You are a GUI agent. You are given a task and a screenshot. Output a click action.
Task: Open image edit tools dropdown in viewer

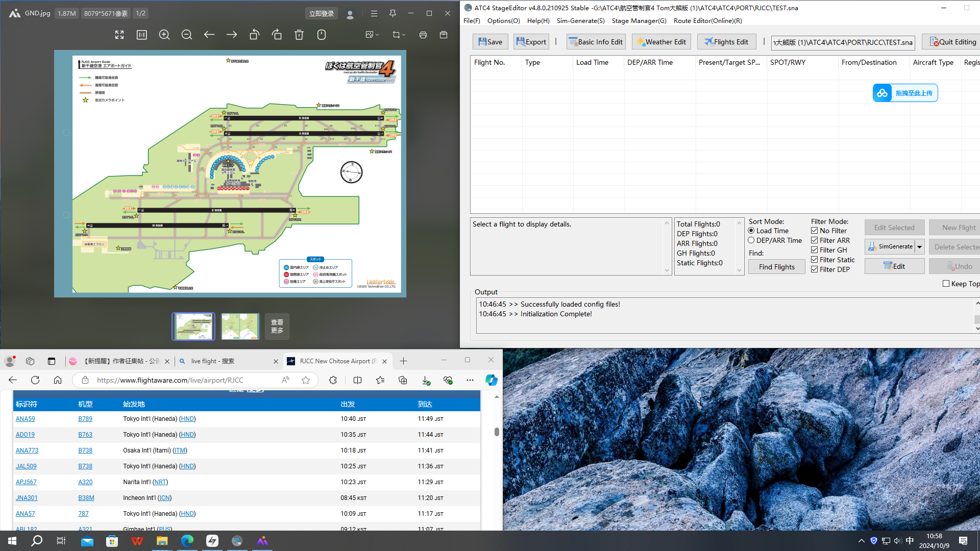tap(373, 35)
